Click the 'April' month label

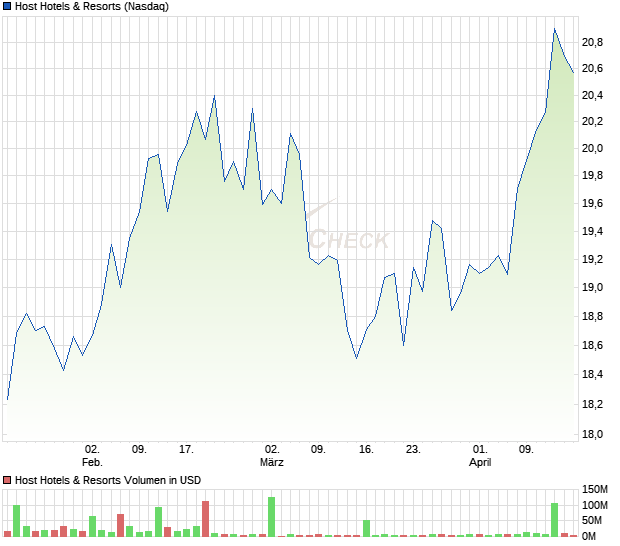point(480,462)
